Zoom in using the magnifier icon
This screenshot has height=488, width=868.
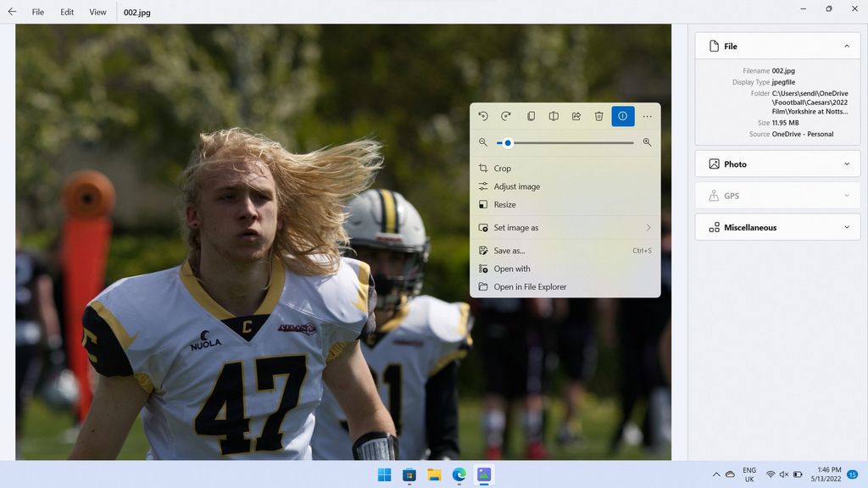pos(647,142)
